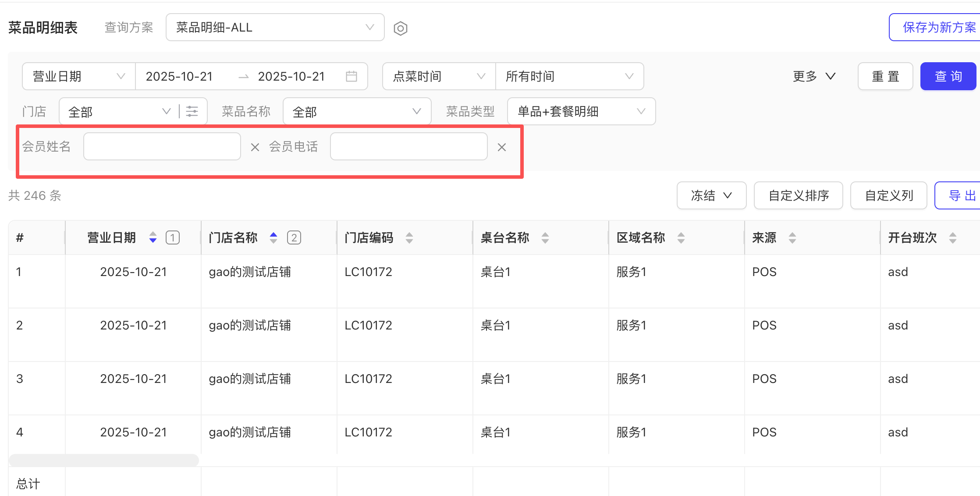
Task: Open the 所有时间 dropdown
Action: [x=569, y=76]
